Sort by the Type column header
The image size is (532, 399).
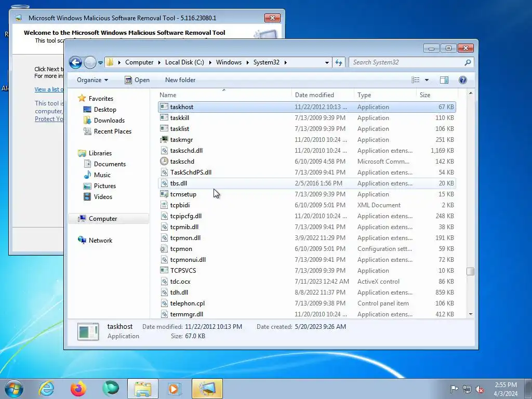tap(385, 95)
